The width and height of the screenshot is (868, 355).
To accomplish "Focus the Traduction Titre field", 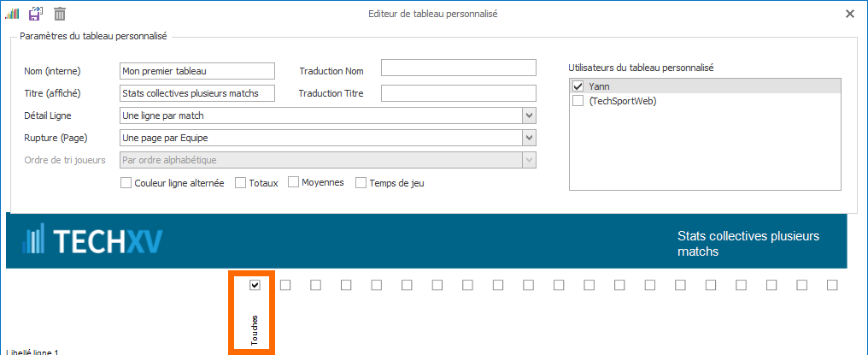I will point(459,93).
